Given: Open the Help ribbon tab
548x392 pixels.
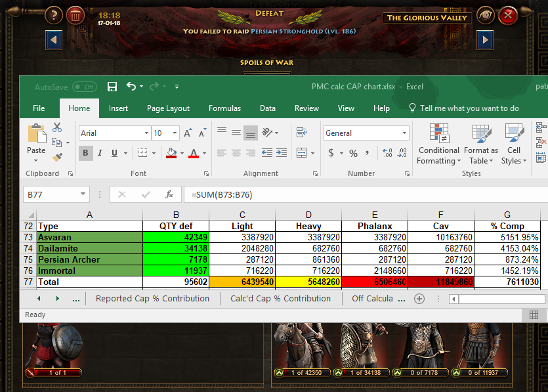Looking at the screenshot, I should click(381, 108).
